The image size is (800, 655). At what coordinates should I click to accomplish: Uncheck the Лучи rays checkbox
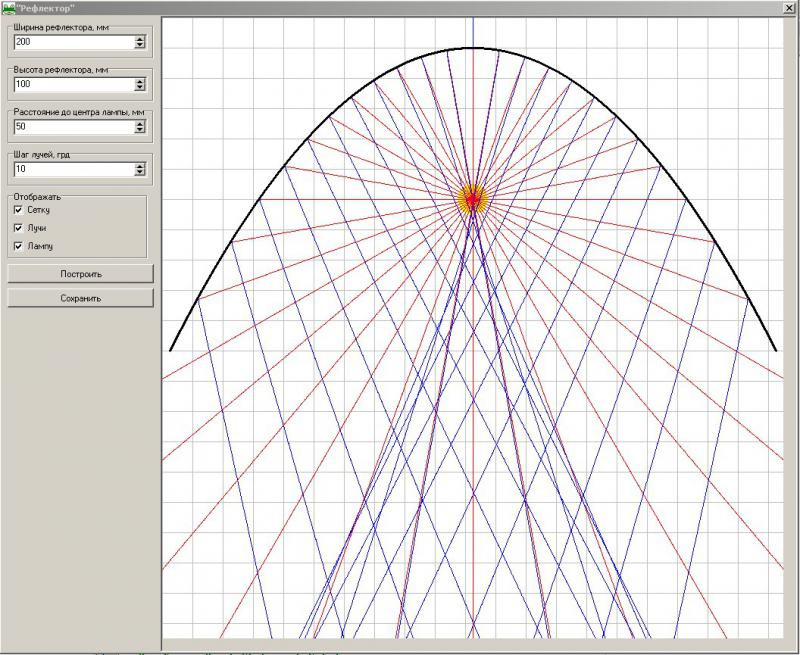tap(18, 228)
